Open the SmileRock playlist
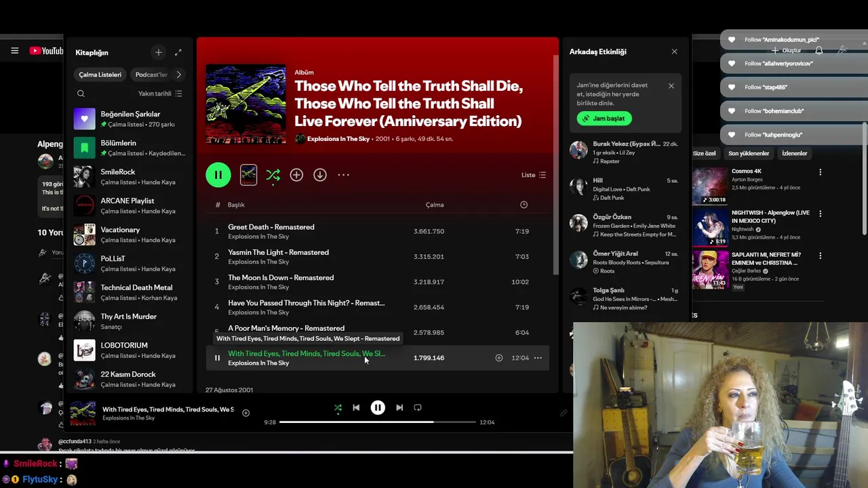The width and height of the screenshot is (868, 488). [130, 177]
